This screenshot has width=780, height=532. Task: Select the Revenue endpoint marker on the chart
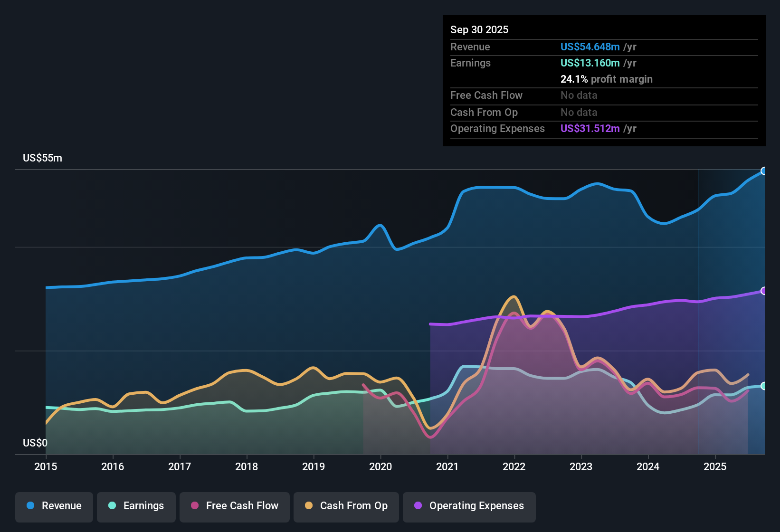point(763,171)
